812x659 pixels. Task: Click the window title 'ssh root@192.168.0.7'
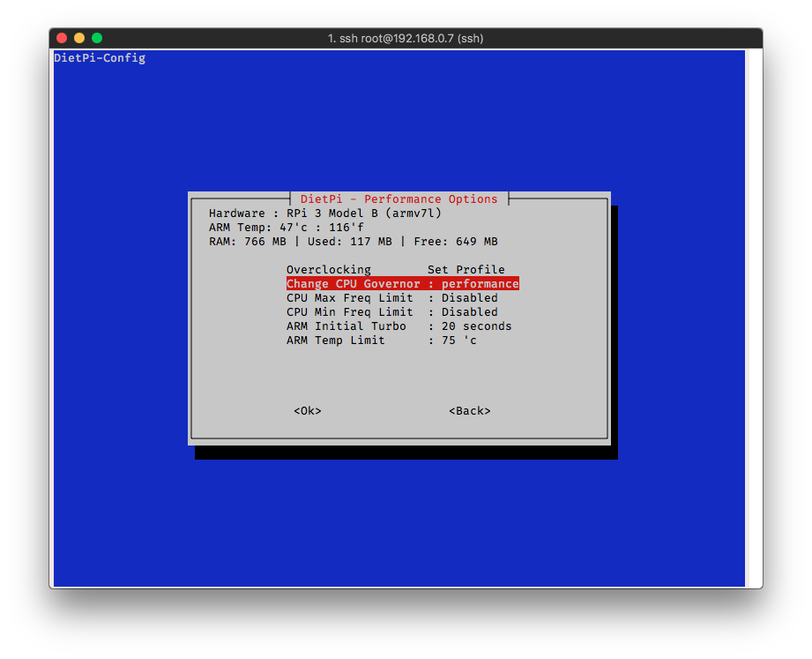[406, 38]
